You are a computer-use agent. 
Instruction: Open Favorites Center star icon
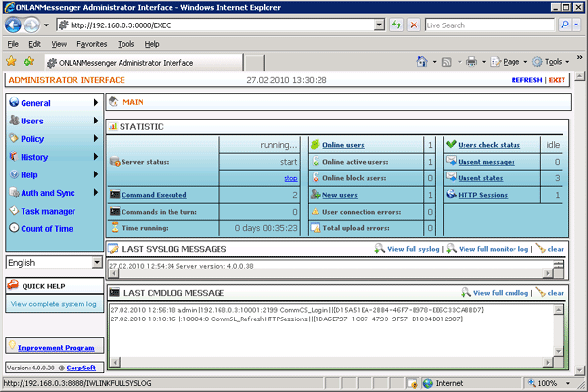tap(11, 61)
